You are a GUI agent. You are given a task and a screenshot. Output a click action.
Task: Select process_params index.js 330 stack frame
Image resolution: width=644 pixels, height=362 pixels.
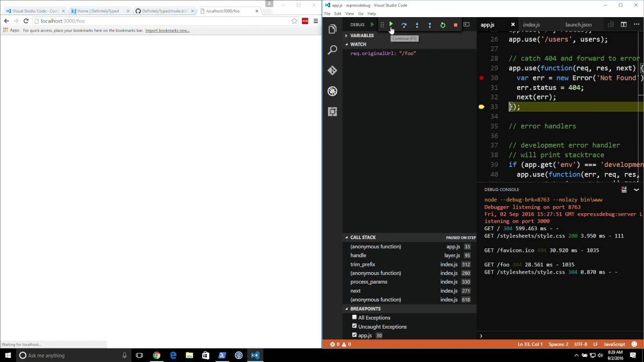[410, 282]
